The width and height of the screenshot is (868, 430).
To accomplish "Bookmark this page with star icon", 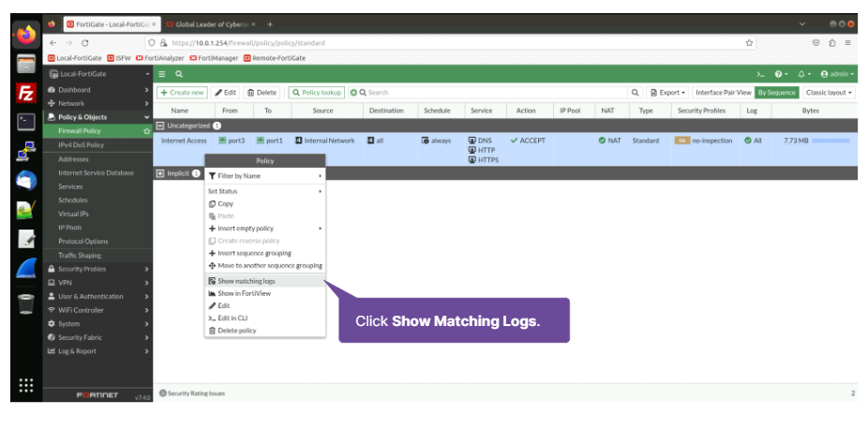I will tap(749, 42).
